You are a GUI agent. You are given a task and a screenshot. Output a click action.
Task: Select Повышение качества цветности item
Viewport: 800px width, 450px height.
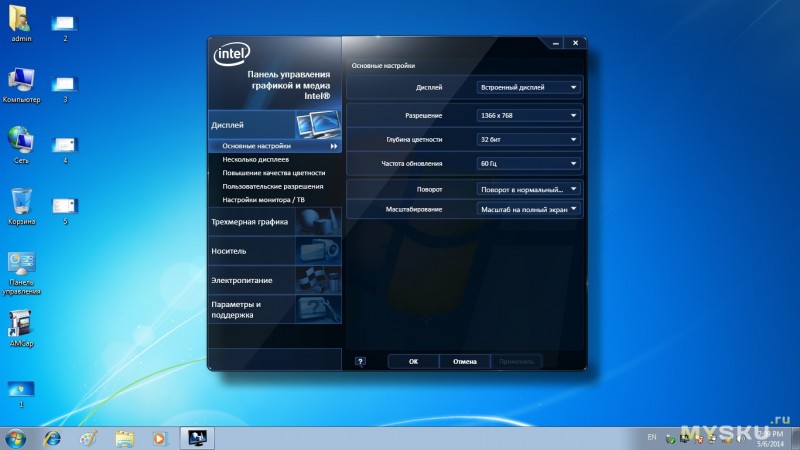275,173
